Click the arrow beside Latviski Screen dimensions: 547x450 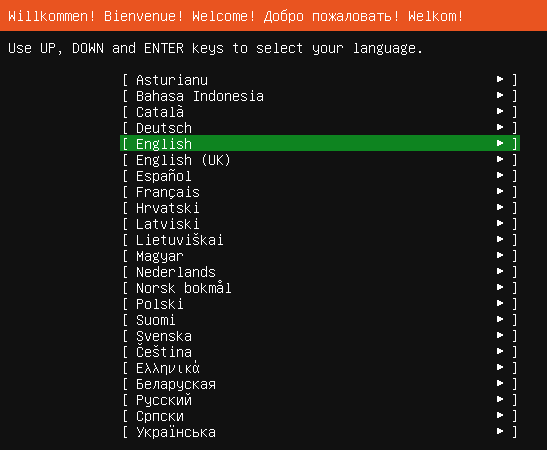[500, 223]
